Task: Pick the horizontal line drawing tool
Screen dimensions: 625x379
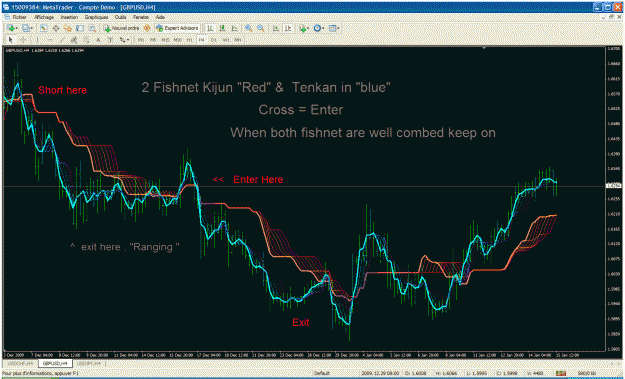Action: [50, 40]
